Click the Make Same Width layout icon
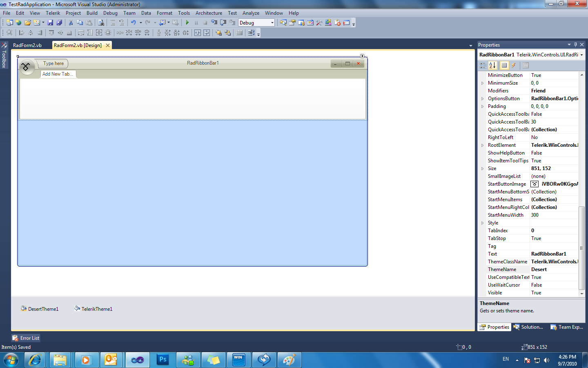 [x=81, y=33]
